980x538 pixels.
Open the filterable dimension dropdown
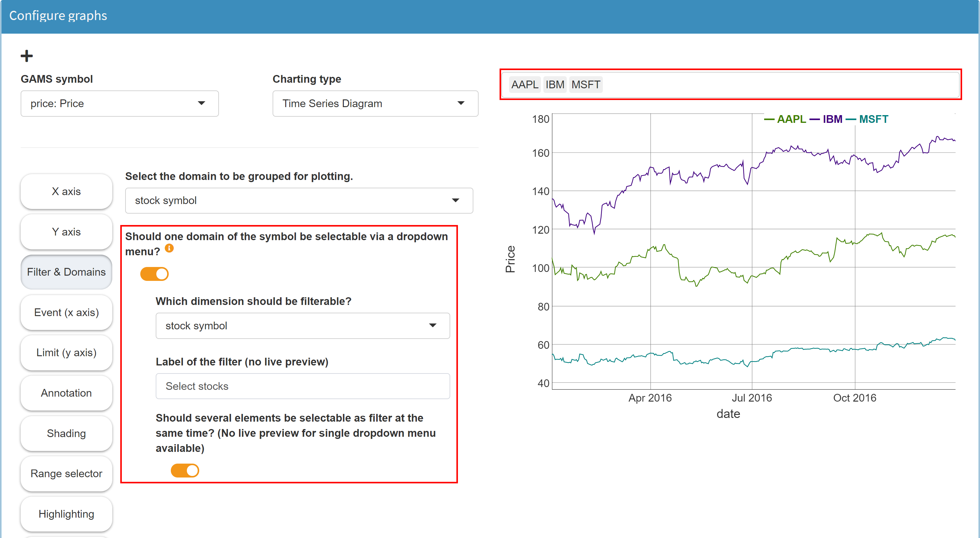pyautogui.click(x=303, y=326)
